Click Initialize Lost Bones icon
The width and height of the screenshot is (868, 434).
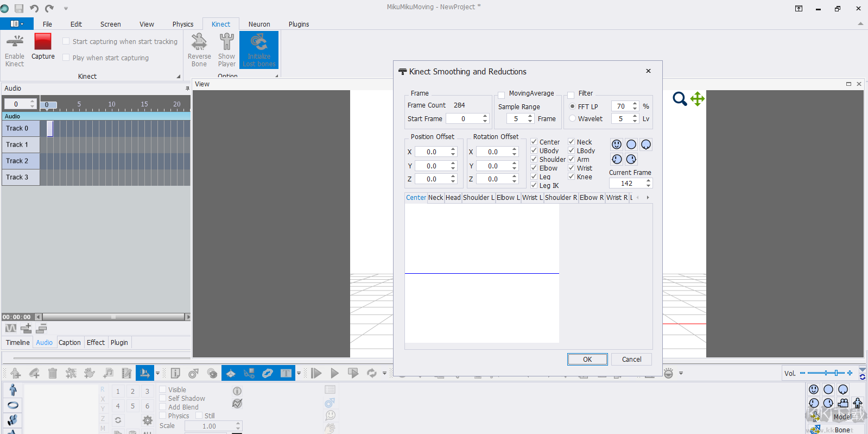coord(259,42)
